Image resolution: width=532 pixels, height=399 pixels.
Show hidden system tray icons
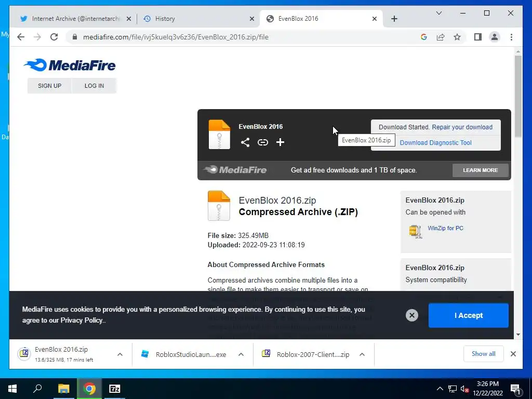(x=440, y=389)
